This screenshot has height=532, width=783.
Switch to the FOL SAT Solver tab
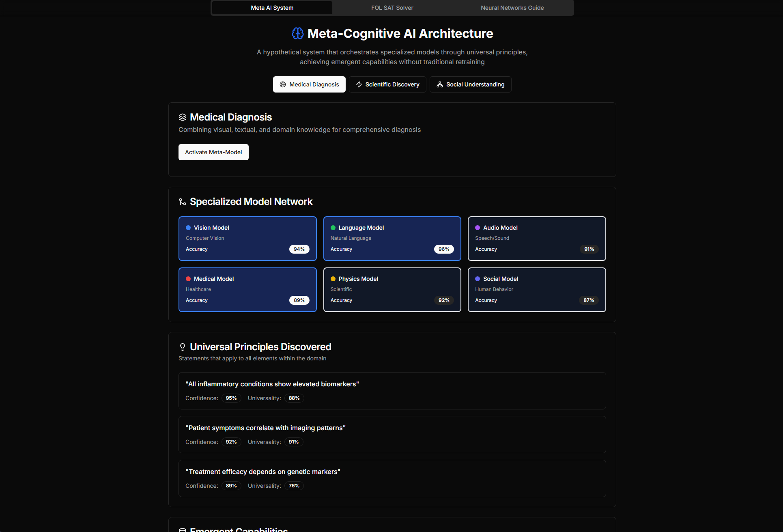pos(392,8)
